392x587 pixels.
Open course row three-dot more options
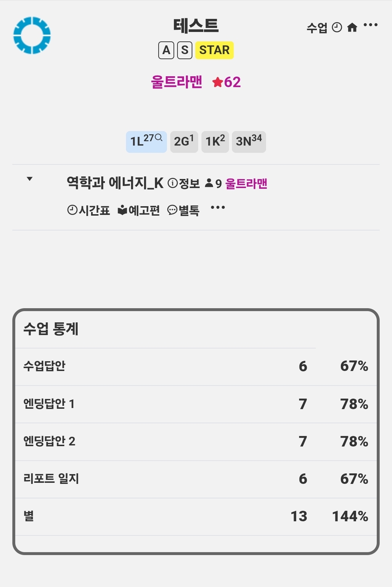[218, 208]
